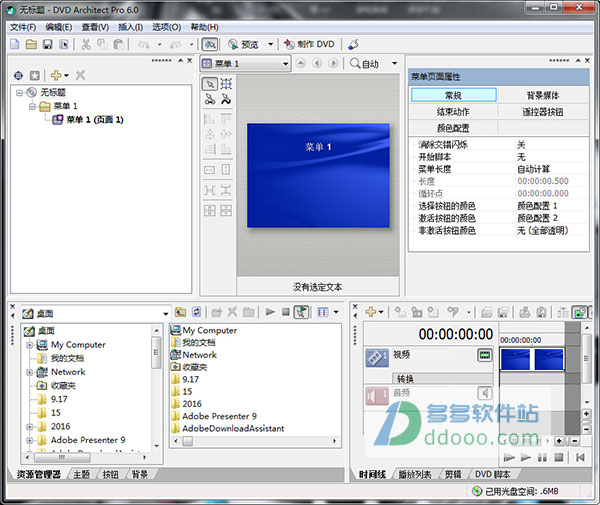Screen dimensions: 600x505
Task: Expand Network in explorer tree
Action: pos(29,372)
